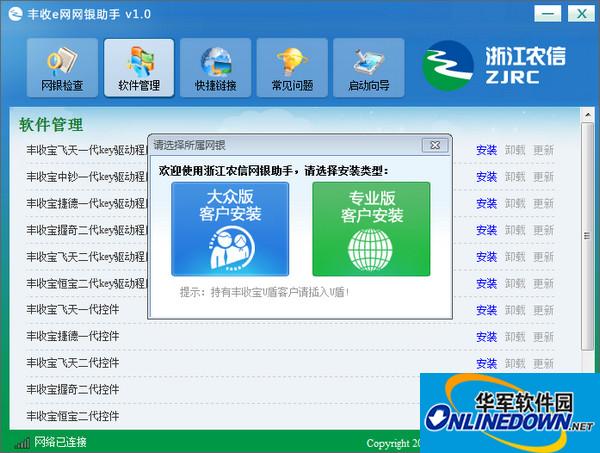The width and height of the screenshot is (600, 453).
Task: Click 卸载 for 丰收宝捷德一代key驱动程序
Action: coord(515,204)
